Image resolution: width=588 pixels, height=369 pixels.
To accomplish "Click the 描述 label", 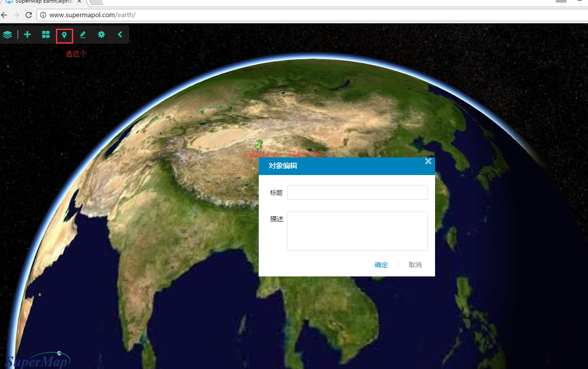I will tap(276, 219).
